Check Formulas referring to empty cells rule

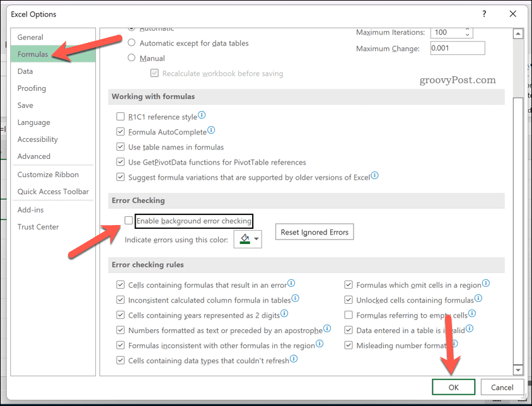pyautogui.click(x=349, y=315)
